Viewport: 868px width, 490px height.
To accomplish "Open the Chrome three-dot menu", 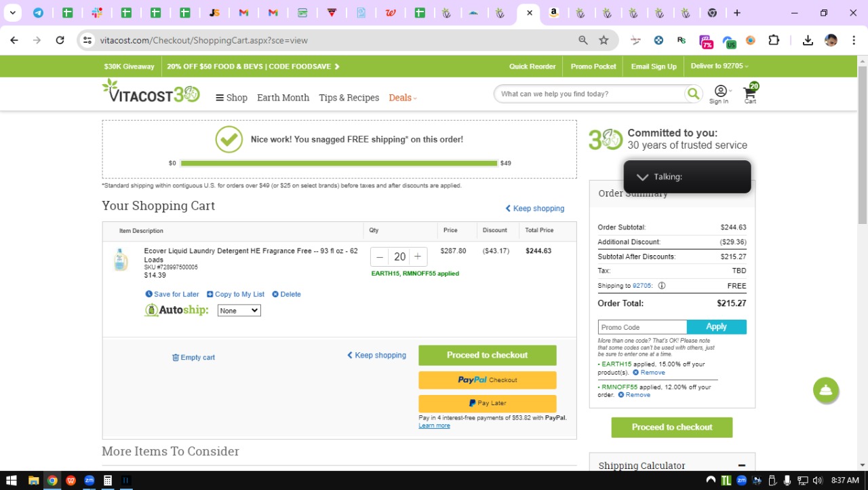I will click(853, 40).
